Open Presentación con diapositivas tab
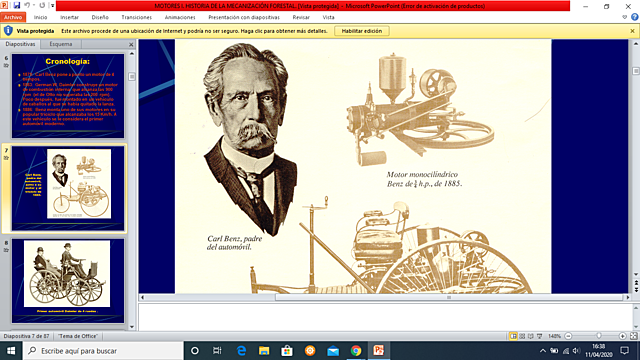 [x=244, y=17]
